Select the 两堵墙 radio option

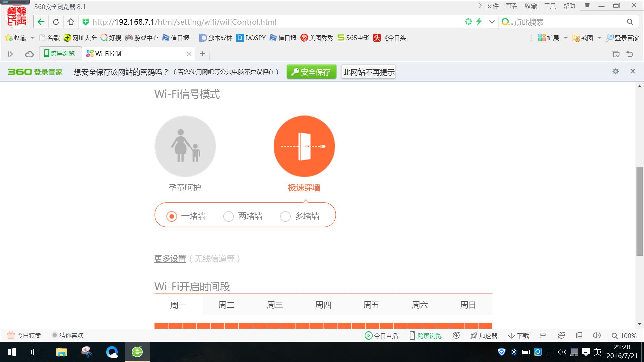coord(229,216)
